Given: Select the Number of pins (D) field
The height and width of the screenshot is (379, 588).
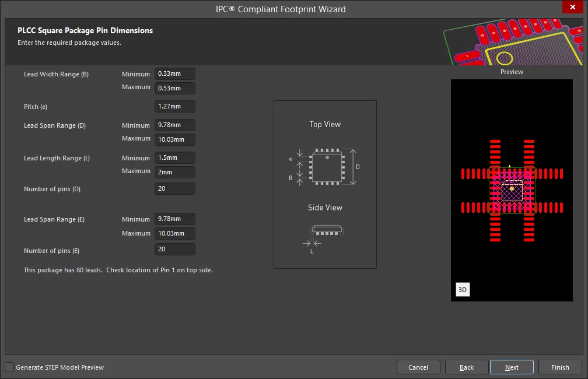Looking at the screenshot, I should 175,188.
